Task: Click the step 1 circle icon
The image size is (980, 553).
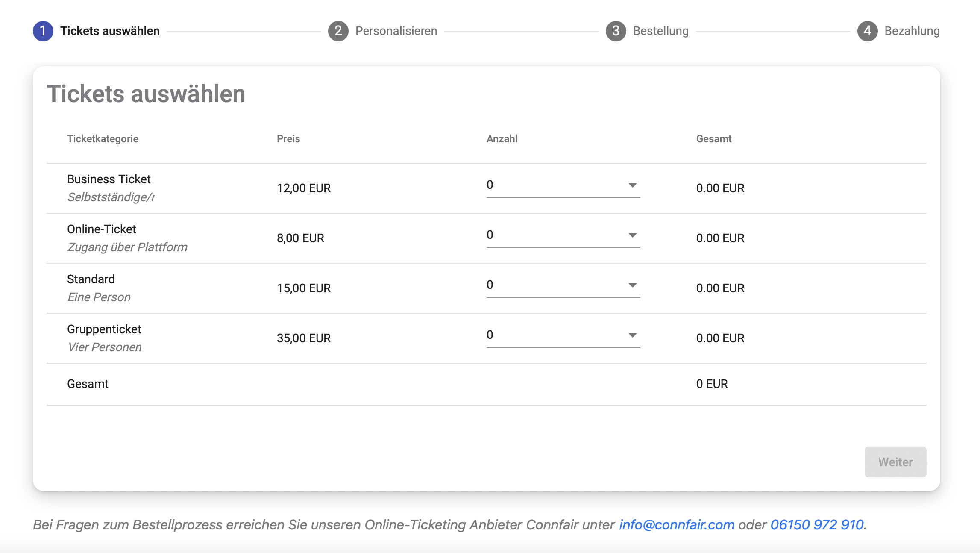Action: click(x=43, y=31)
